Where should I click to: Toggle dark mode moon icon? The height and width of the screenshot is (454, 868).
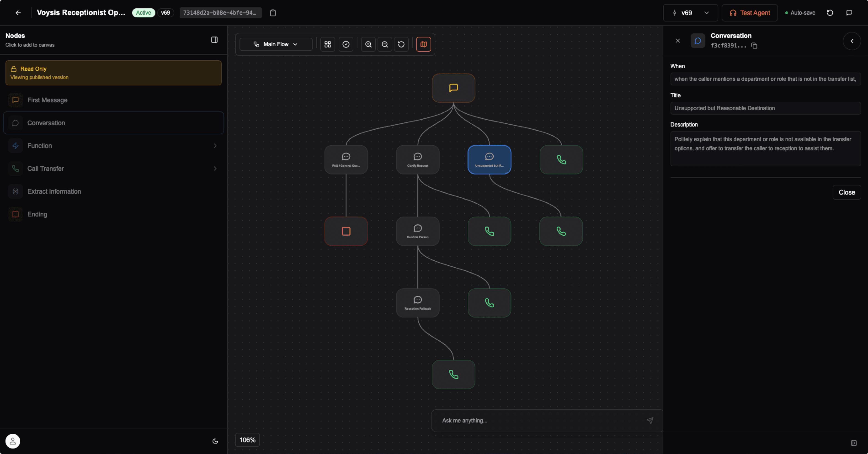coord(215,441)
